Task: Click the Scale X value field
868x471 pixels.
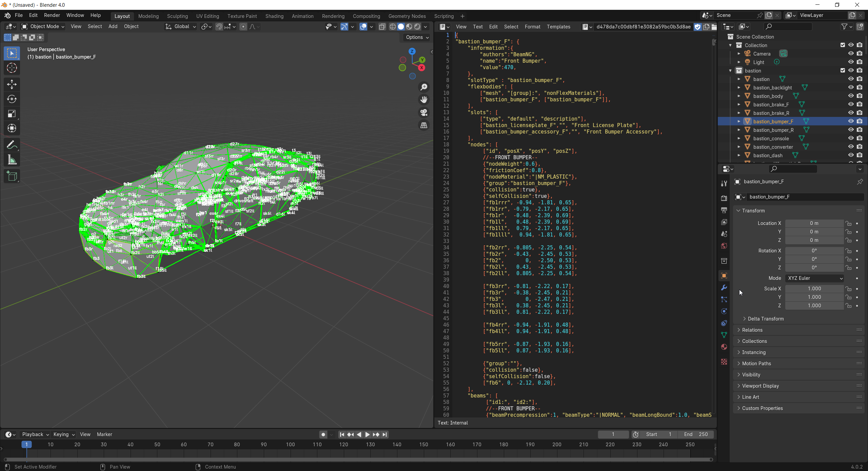Action: coord(814,289)
